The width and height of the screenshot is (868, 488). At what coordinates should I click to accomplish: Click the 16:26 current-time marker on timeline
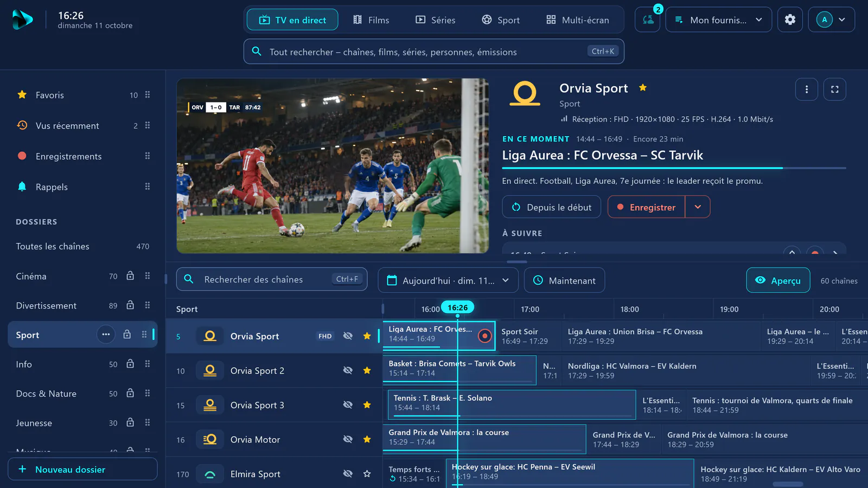coord(458,307)
